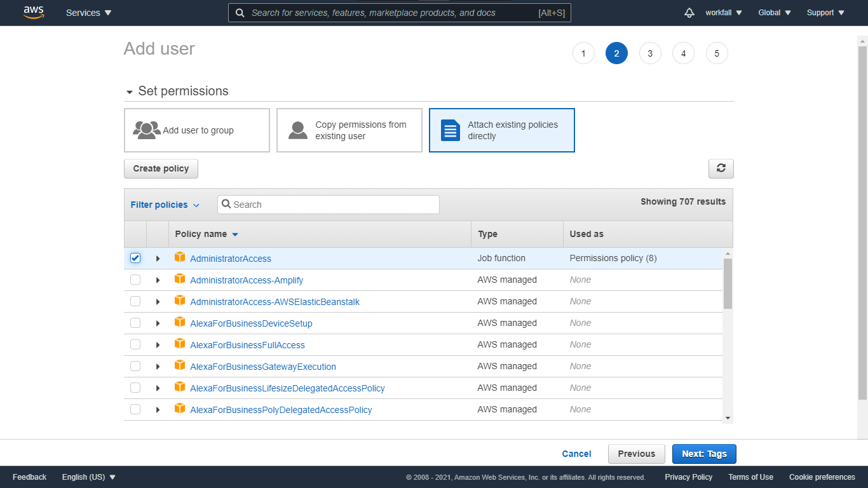Click the Create policy button

pos(161,168)
